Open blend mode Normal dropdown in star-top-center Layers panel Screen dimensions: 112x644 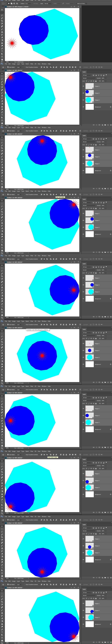pyautogui.click(x=89, y=142)
